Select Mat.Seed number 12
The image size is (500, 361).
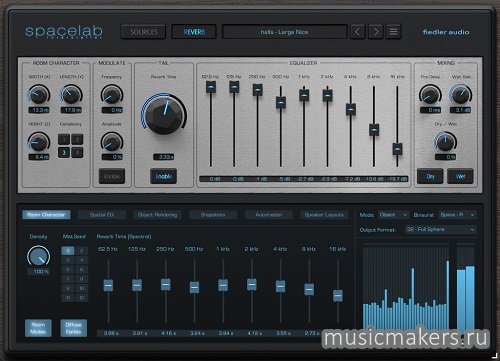coord(82,297)
